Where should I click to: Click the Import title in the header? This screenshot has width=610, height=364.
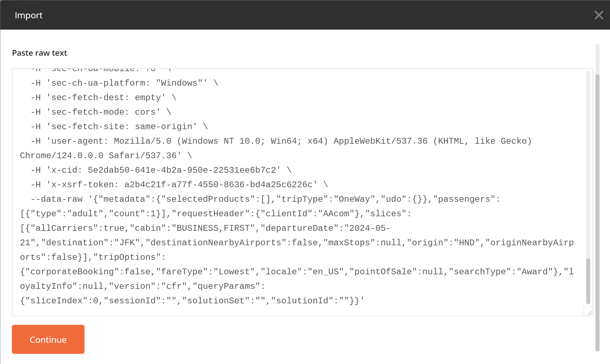28,15
